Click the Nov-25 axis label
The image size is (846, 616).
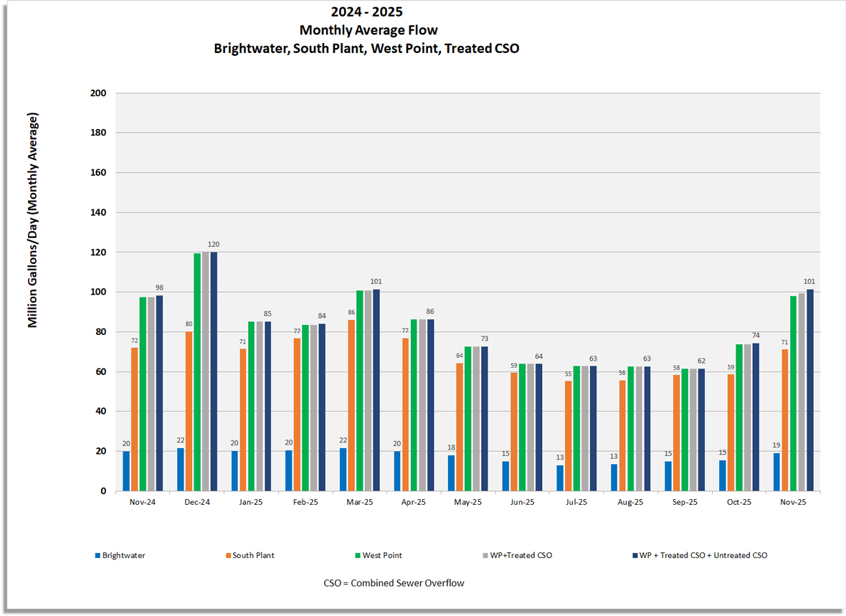pos(794,501)
